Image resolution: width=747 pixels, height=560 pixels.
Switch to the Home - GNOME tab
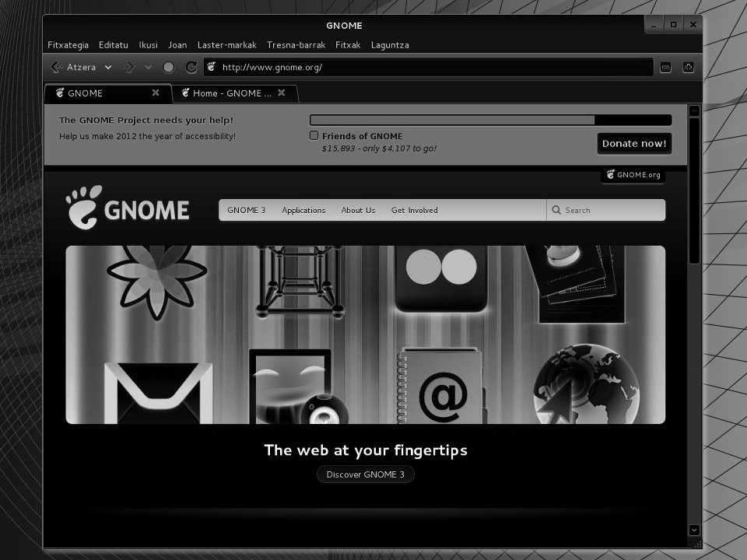[235, 93]
